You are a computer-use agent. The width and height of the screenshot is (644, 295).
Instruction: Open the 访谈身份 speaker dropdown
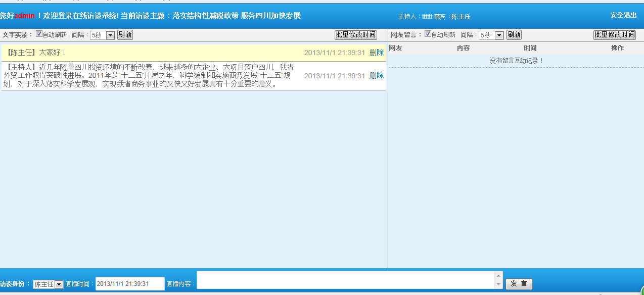point(58,284)
